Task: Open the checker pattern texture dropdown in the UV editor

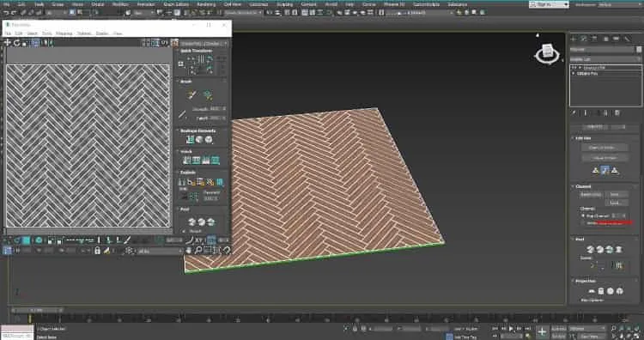Action: pos(204,44)
